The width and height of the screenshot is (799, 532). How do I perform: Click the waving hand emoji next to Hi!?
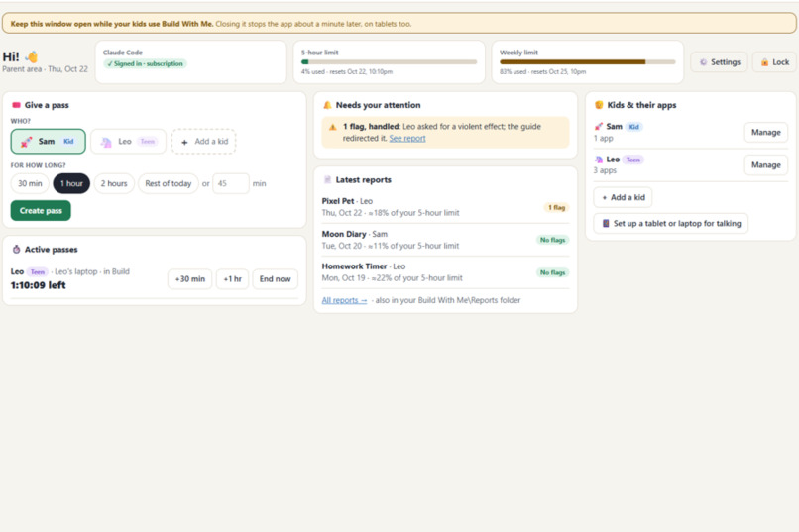(x=32, y=56)
